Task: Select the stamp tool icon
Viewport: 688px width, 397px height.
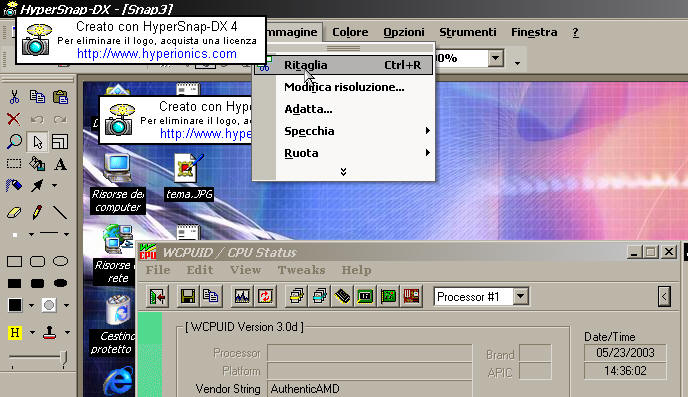Action: coord(49,333)
